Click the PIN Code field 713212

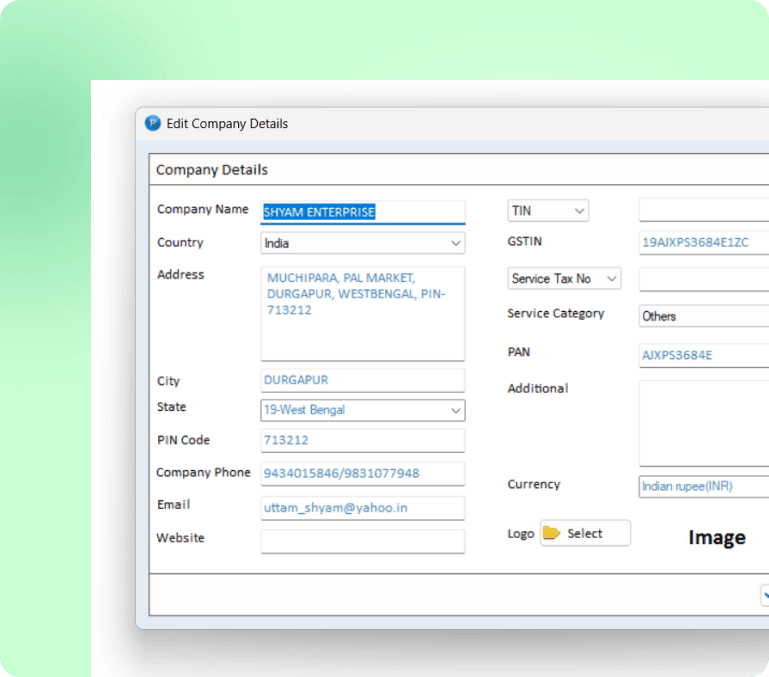362,440
